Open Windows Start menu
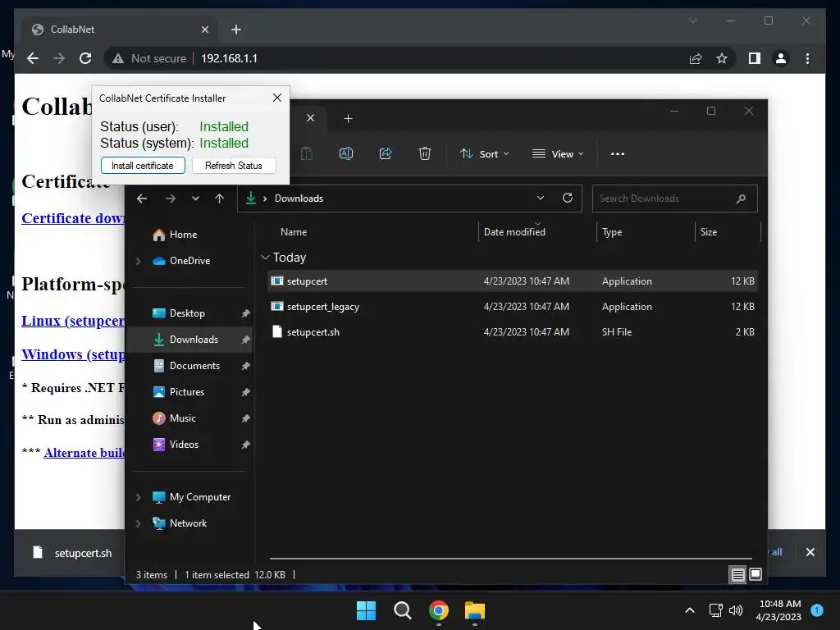Viewport: 840px width, 630px height. tap(367, 610)
